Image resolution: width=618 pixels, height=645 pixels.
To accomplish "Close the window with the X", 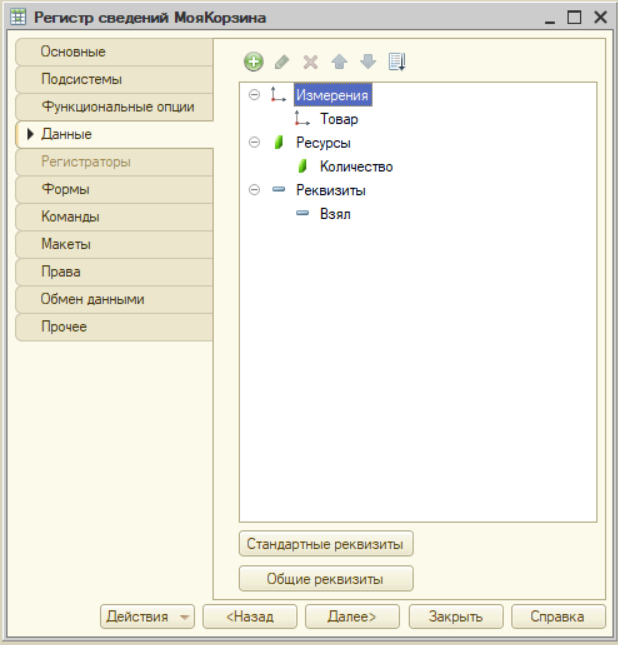I will (600, 17).
